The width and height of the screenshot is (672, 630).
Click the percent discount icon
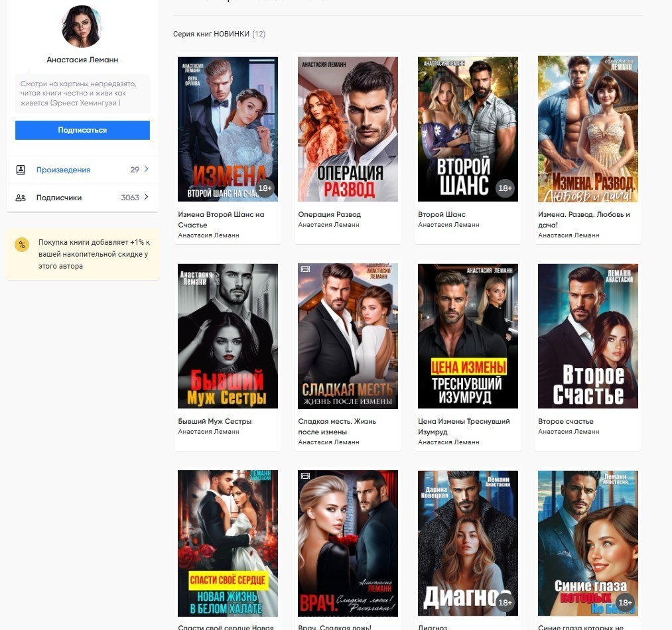tap(22, 245)
